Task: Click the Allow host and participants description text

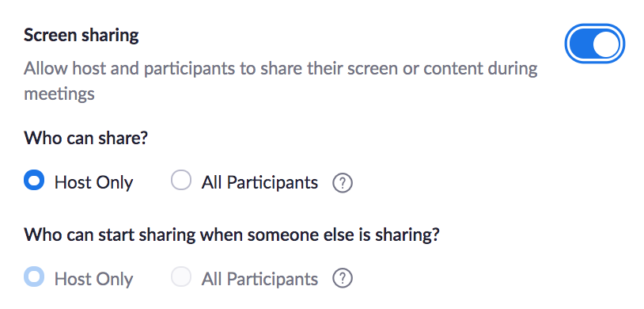Action: (x=281, y=81)
